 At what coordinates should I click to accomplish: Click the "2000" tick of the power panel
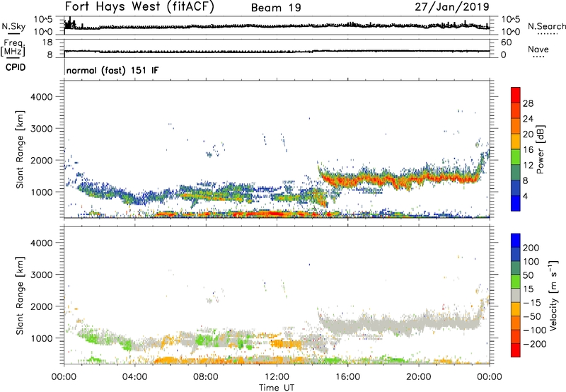[x=41, y=160]
